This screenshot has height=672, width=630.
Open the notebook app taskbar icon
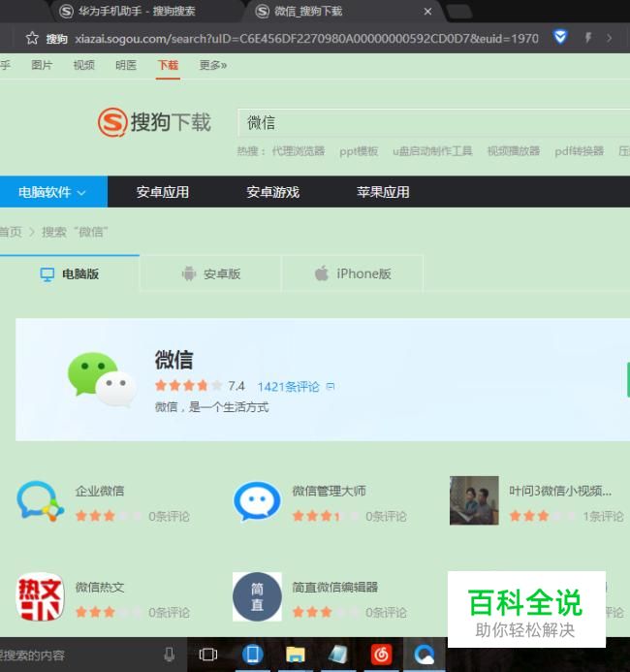(338, 655)
